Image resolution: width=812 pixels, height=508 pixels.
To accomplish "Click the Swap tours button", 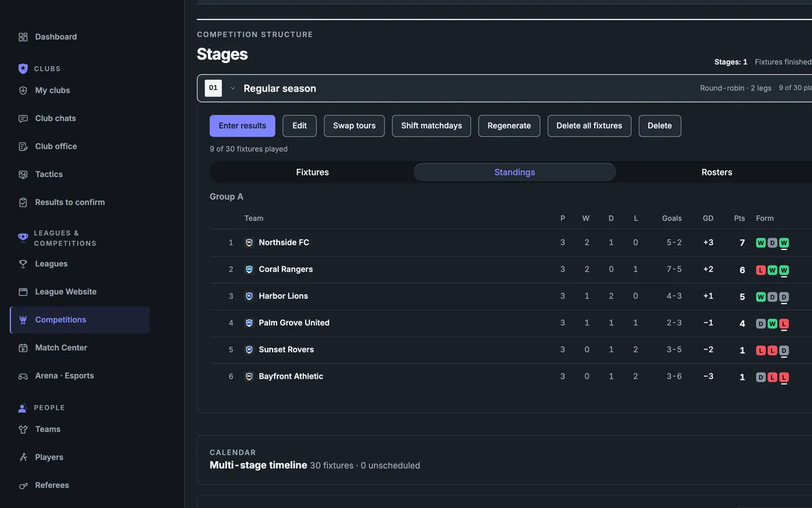I will pos(355,126).
